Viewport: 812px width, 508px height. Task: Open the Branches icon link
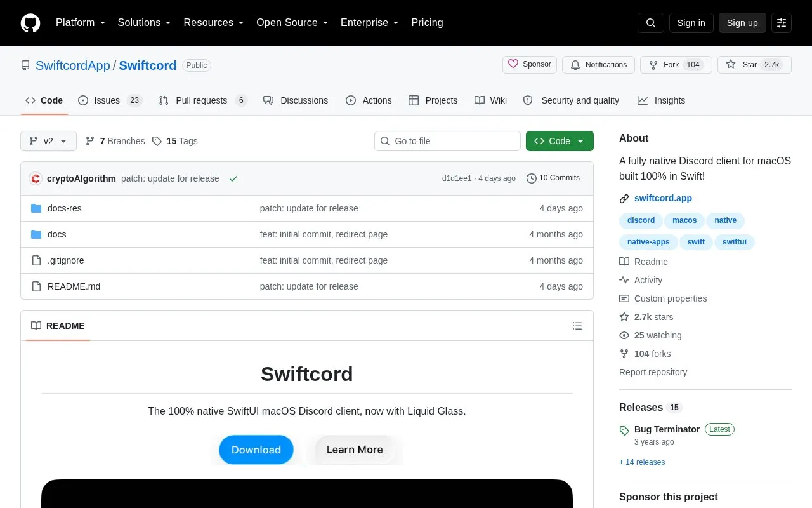click(x=90, y=141)
